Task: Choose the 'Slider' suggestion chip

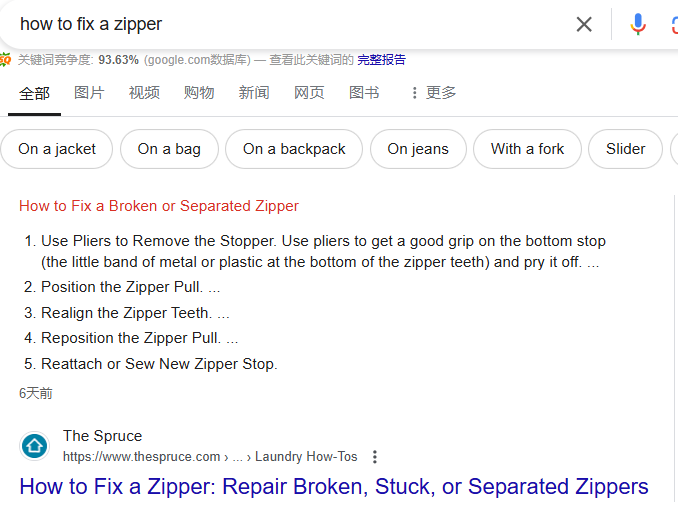Action: 625,149
